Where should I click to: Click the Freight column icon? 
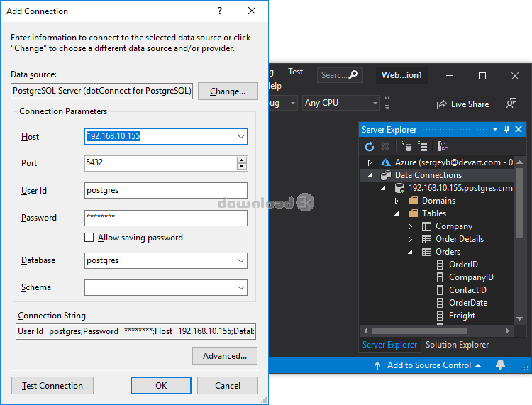[x=440, y=316]
